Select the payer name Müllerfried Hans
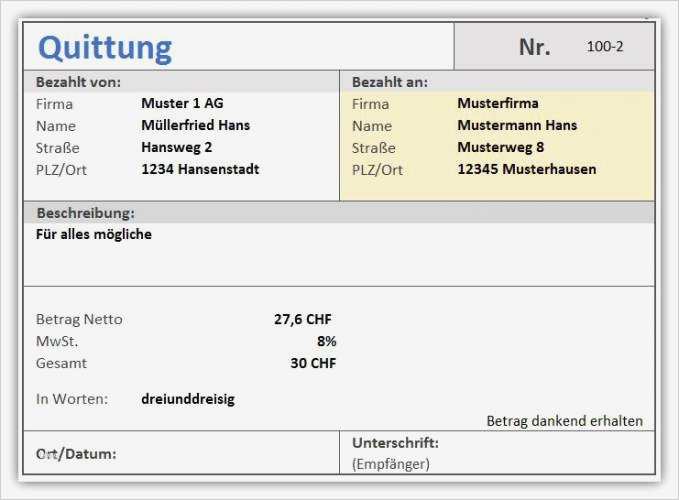679x500 pixels. tap(196, 125)
